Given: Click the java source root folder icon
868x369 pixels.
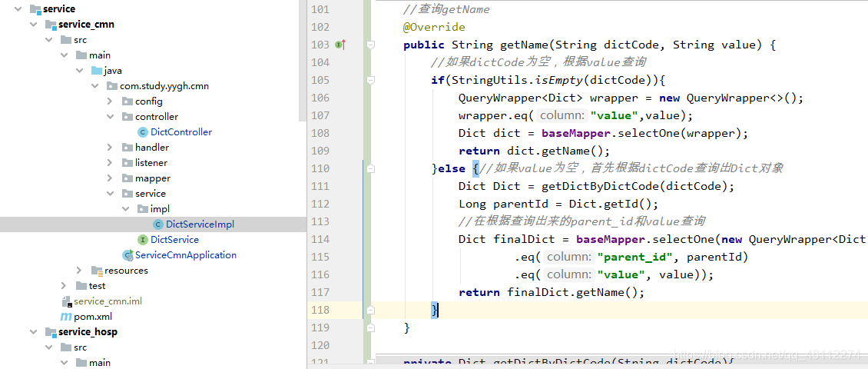Looking at the screenshot, I should (x=96, y=71).
